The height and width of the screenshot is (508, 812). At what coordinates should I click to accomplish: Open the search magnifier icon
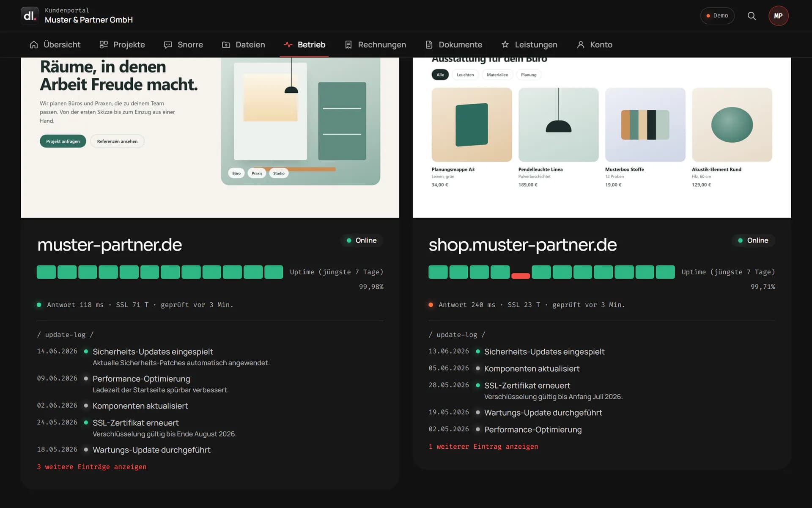[x=752, y=16]
